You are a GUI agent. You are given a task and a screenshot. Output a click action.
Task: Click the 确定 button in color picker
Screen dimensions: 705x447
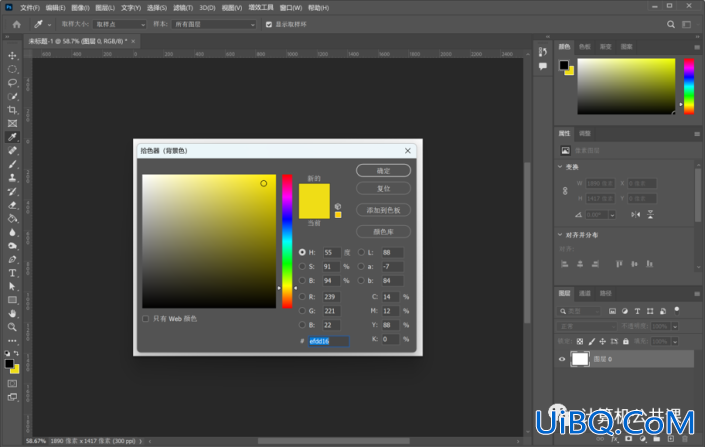click(x=383, y=171)
